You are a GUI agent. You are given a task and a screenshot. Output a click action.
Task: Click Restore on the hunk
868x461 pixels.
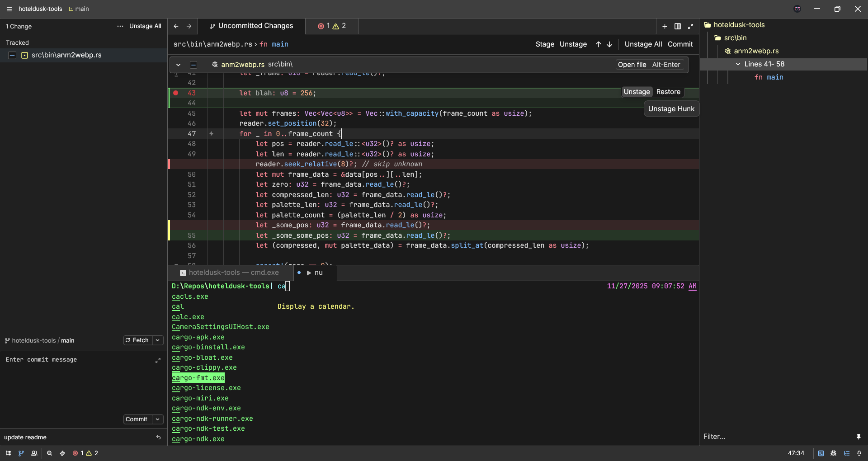click(x=668, y=92)
